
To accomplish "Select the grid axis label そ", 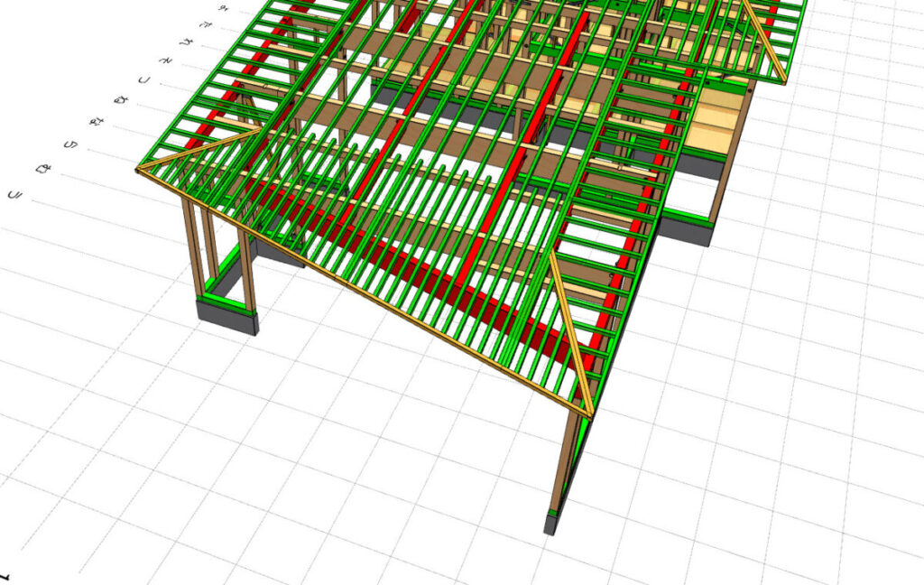I will (x=166, y=60).
